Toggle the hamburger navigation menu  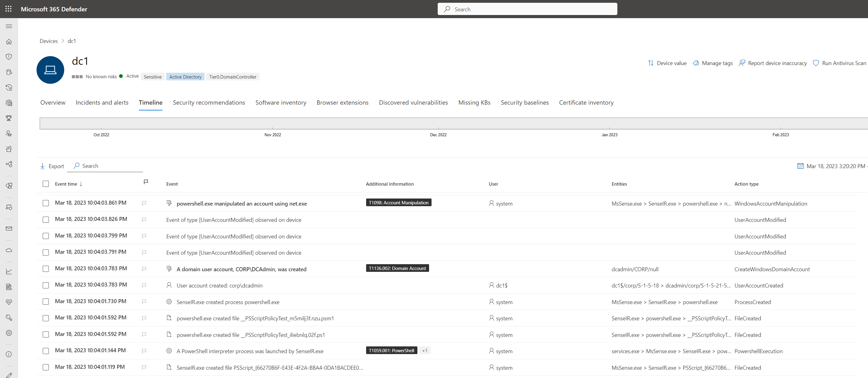[9, 26]
